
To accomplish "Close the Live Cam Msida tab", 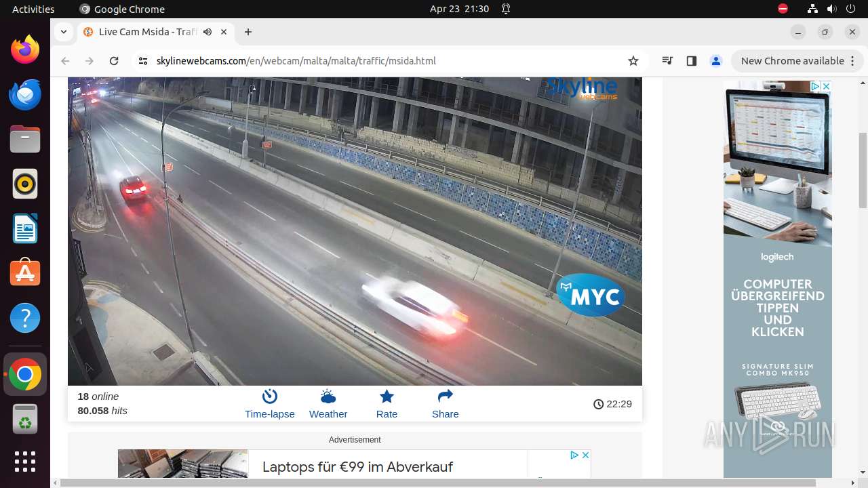I will [x=224, y=32].
